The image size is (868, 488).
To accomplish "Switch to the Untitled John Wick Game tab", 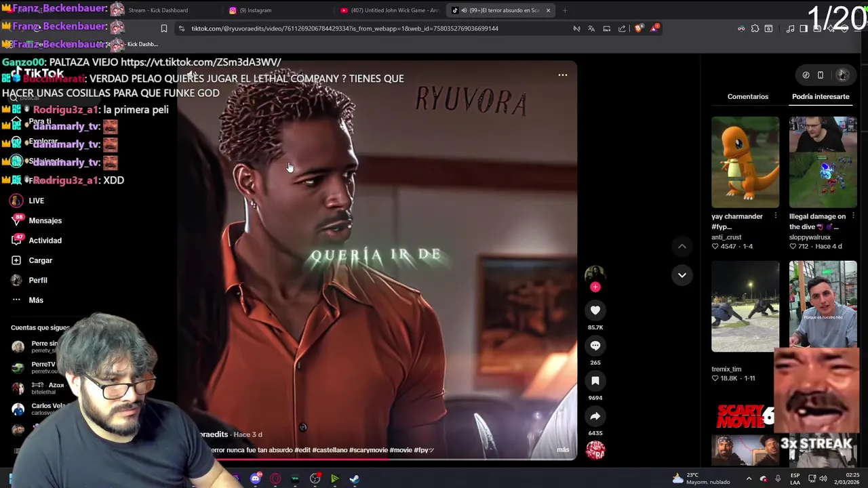I will [x=391, y=10].
